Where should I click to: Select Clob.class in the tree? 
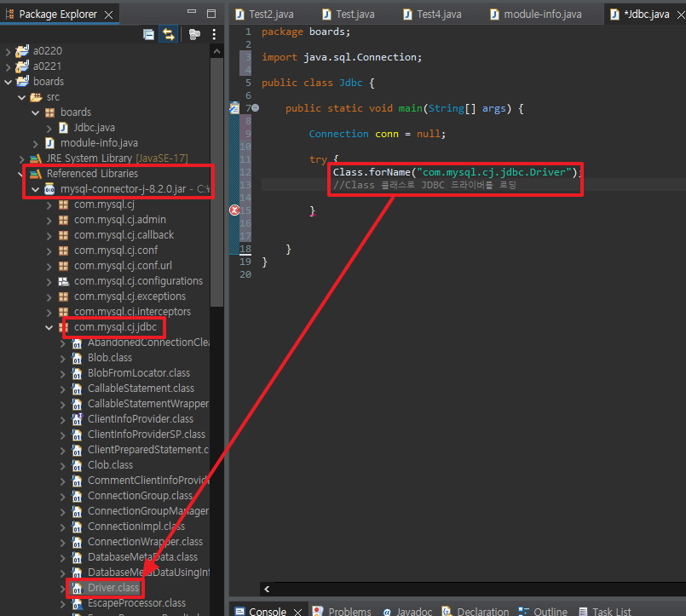[110, 465]
